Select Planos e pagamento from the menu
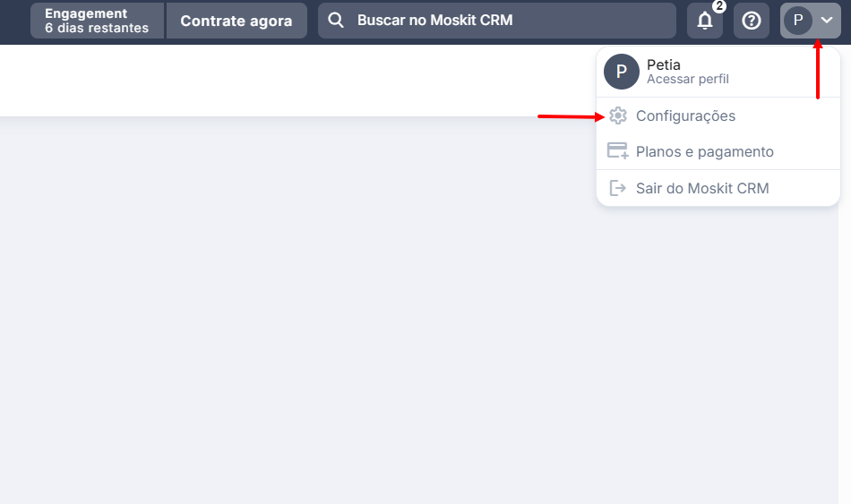Viewport: 851px width, 504px height. [704, 151]
